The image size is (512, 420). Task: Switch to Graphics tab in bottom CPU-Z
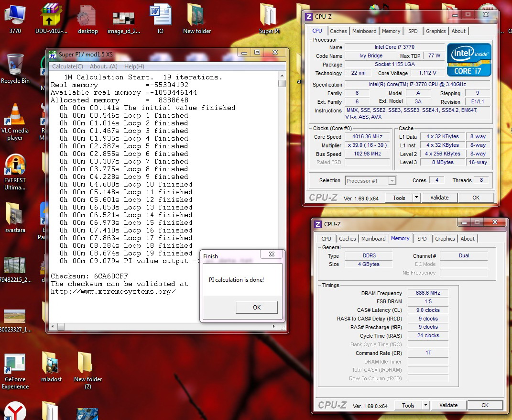click(445, 239)
